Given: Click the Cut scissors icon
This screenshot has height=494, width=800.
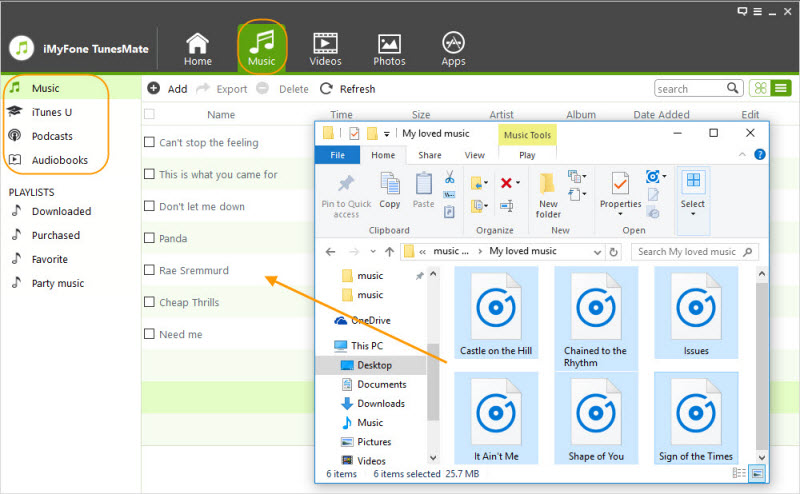Looking at the screenshot, I should point(449,177).
